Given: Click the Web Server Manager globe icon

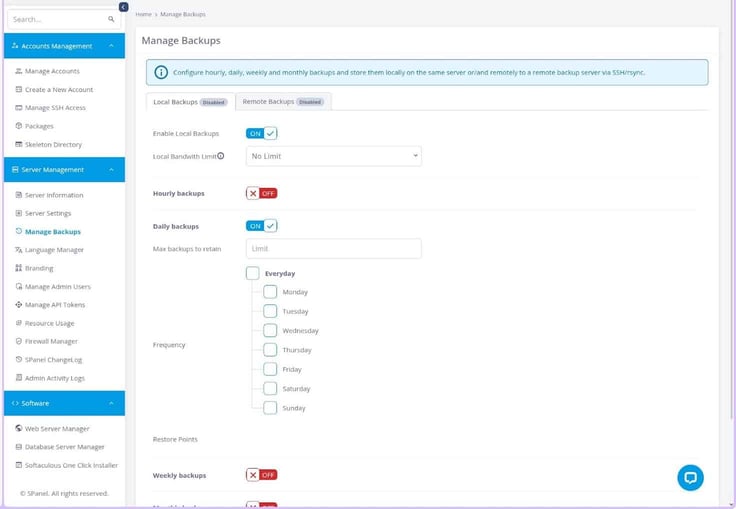Looking at the screenshot, I should [x=19, y=428].
